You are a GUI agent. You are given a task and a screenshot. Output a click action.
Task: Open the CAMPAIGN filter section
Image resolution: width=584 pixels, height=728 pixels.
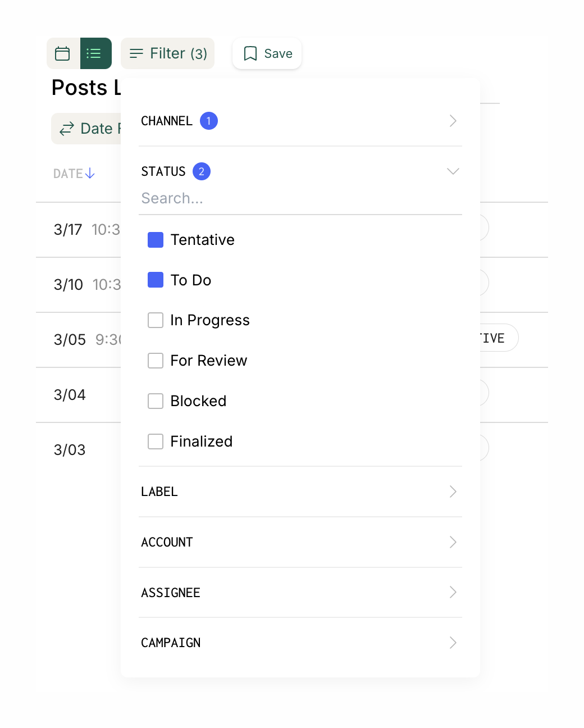tap(453, 643)
